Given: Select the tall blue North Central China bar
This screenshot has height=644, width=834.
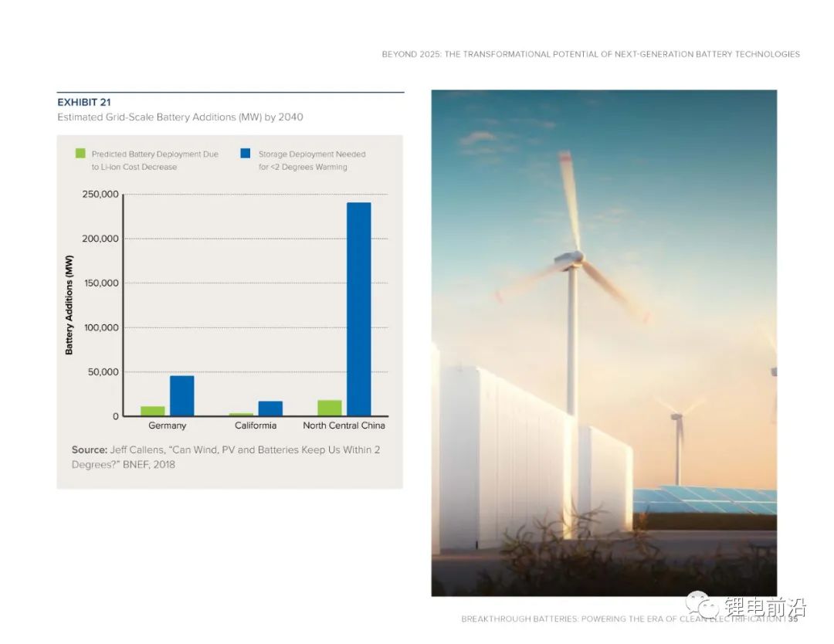Looking at the screenshot, I should (358, 309).
